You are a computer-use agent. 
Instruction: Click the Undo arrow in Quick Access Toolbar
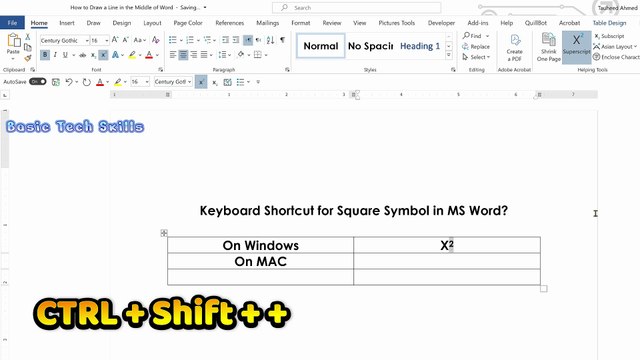pyautogui.click(x=69, y=82)
